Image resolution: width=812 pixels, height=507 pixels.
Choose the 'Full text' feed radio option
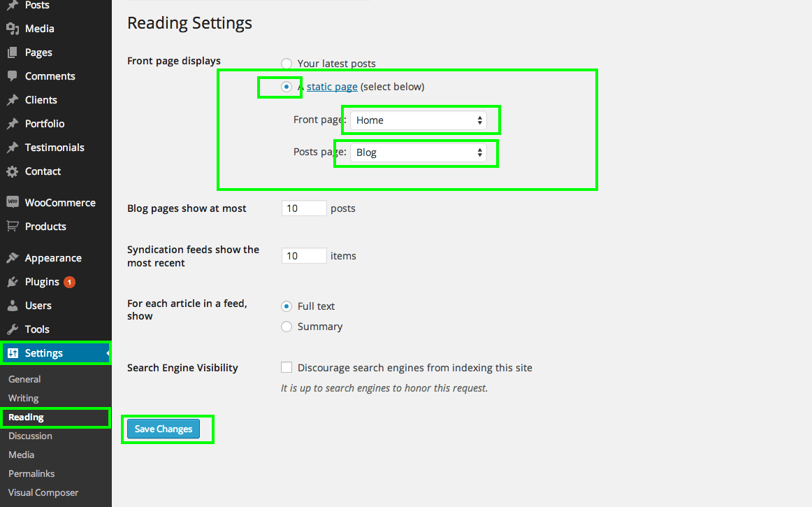(287, 306)
